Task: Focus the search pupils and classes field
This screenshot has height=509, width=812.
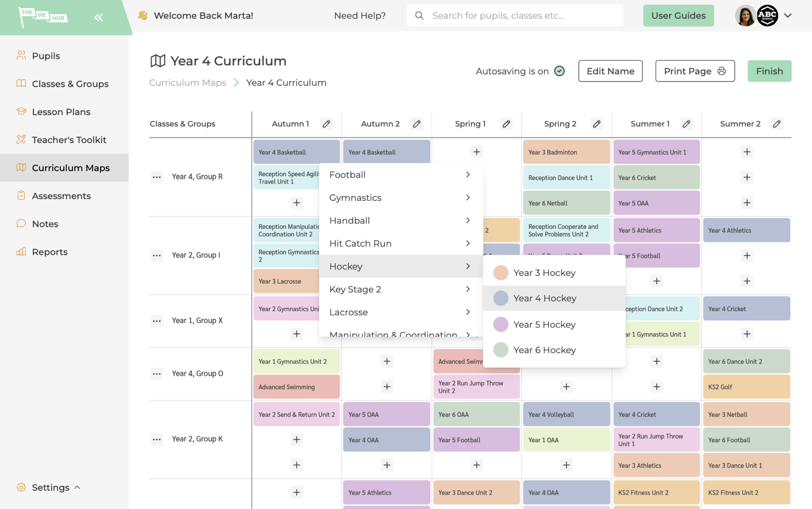Action: (515, 16)
